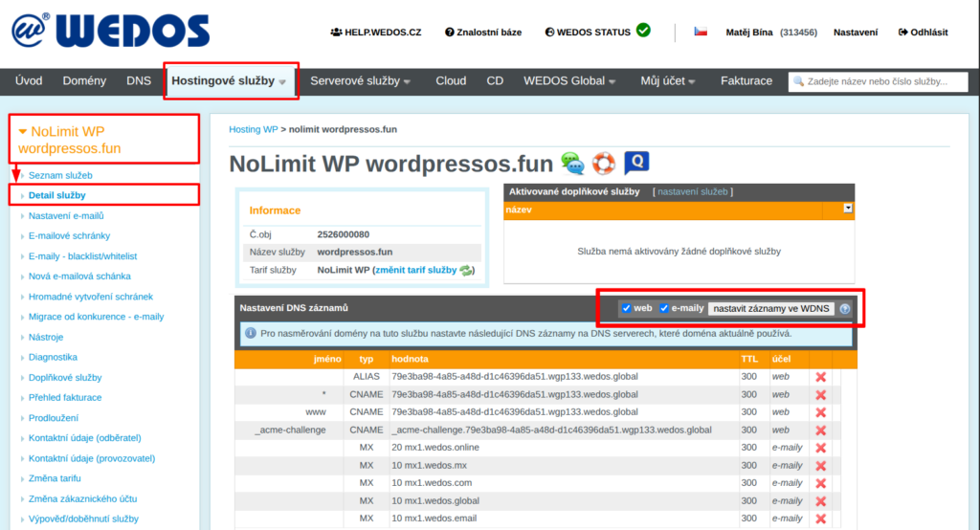Delete the * CNAME record
Image resolution: width=980 pixels, height=530 pixels.
[x=820, y=395]
